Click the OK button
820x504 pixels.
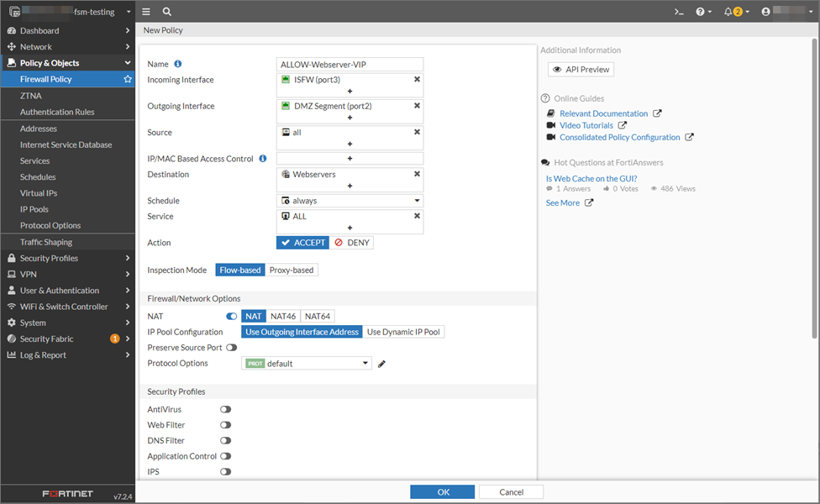(x=441, y=491)
